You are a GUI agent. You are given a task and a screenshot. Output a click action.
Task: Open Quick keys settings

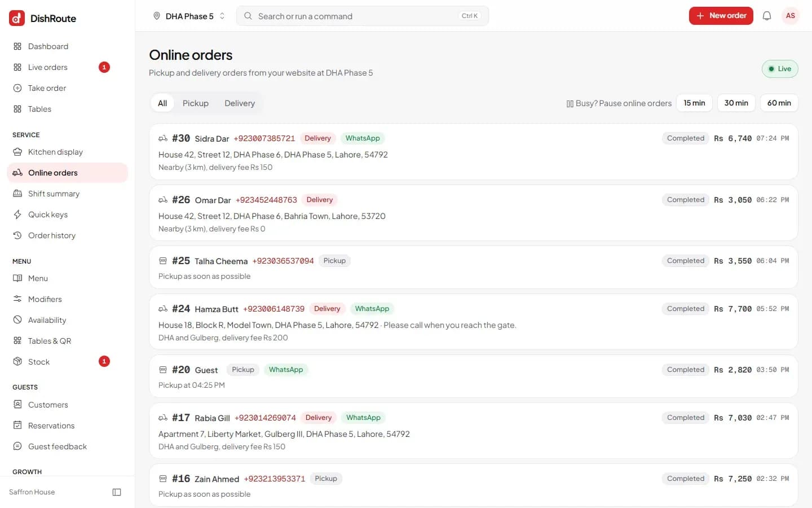(68, 214)
